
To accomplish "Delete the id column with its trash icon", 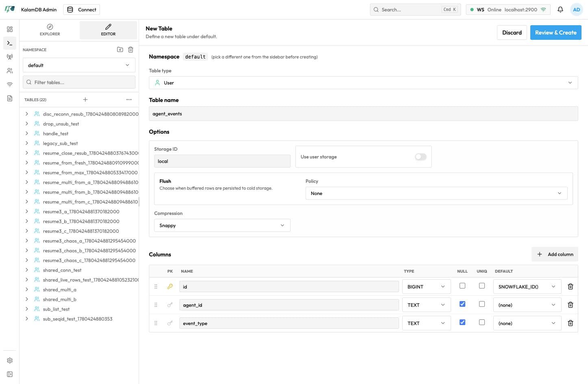I will click(x=571, y=286).
